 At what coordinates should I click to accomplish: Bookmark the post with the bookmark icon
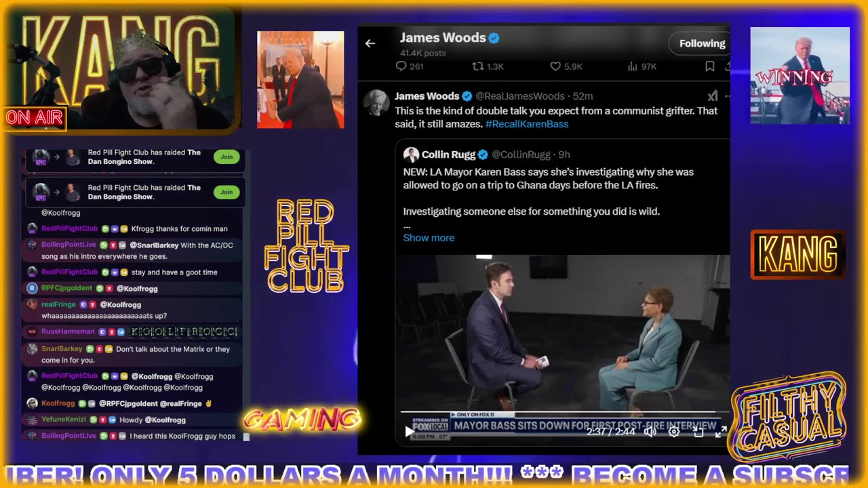(709, 66)
